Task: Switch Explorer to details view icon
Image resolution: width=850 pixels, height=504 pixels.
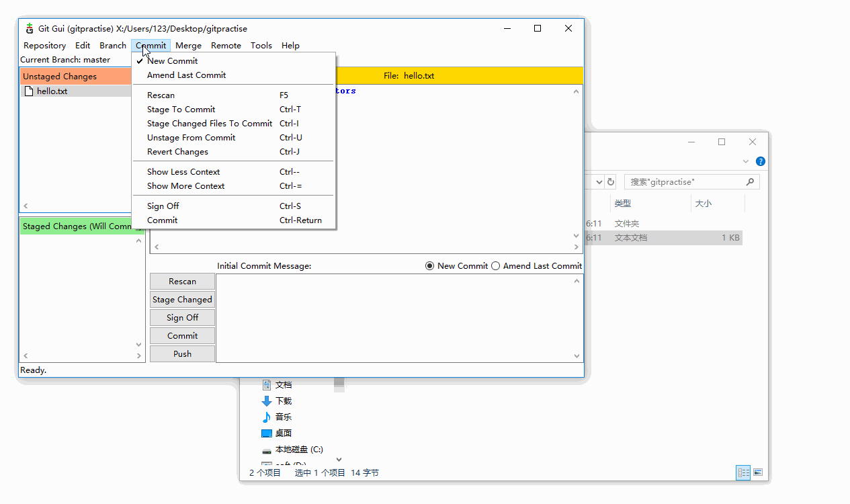Action: point(743,473)
